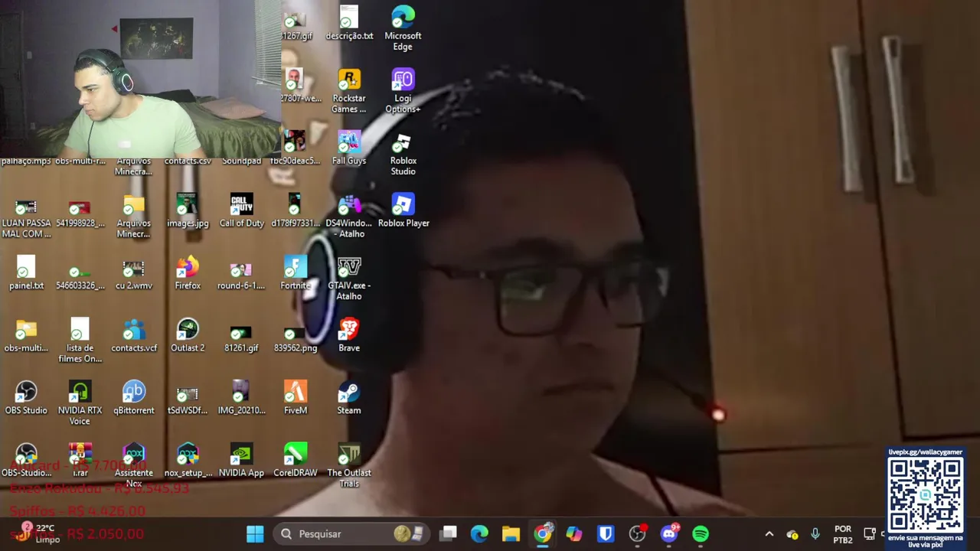Select DS4Windows - Atalho shortcut
Screen dimensions: 980x551
(349, 216)
